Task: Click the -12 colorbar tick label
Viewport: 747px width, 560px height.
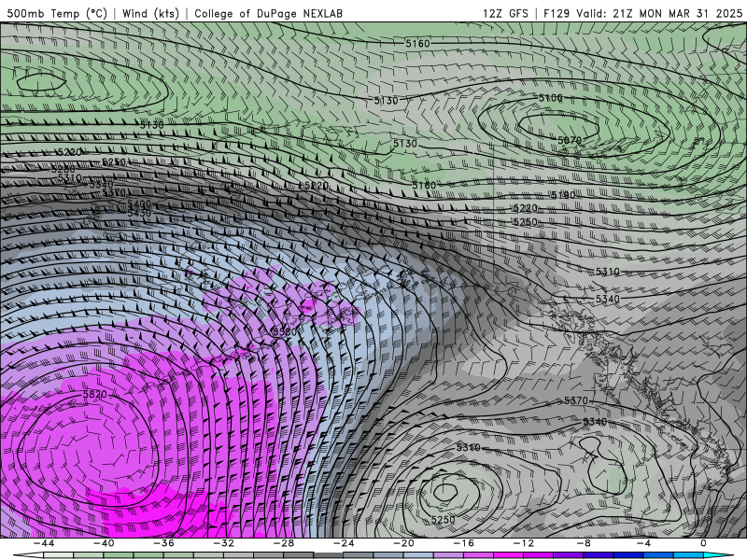Action: coord(524,543)
